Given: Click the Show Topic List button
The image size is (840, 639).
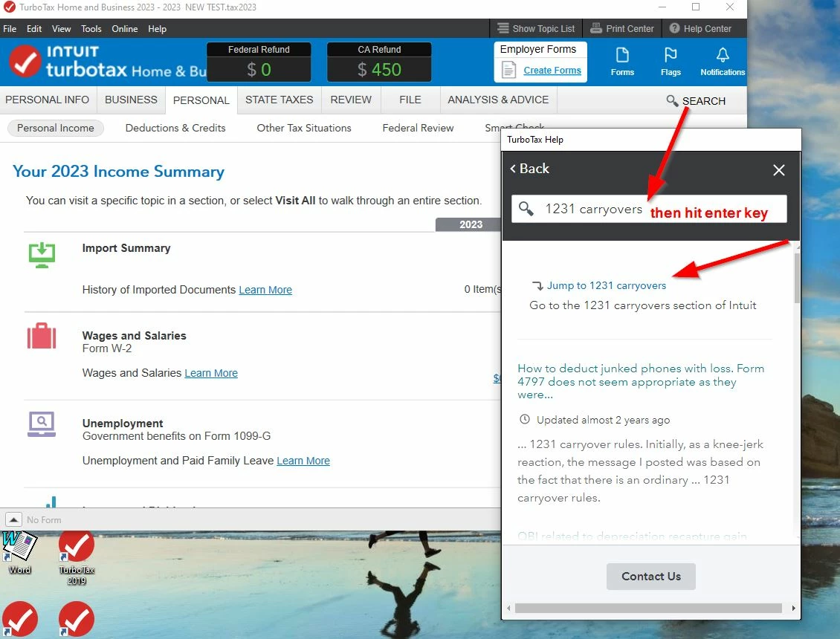Looking at the screenshot, I should (x=536, y=28).
